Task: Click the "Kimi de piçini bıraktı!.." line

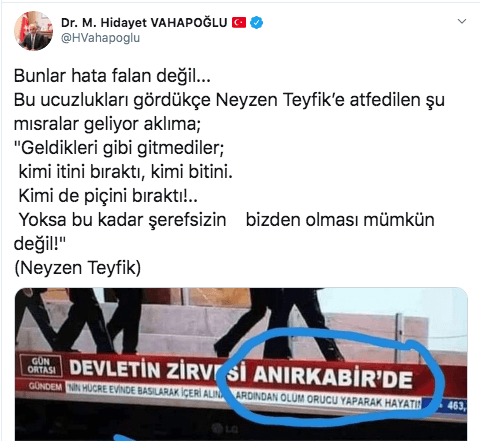Action: 108,196
